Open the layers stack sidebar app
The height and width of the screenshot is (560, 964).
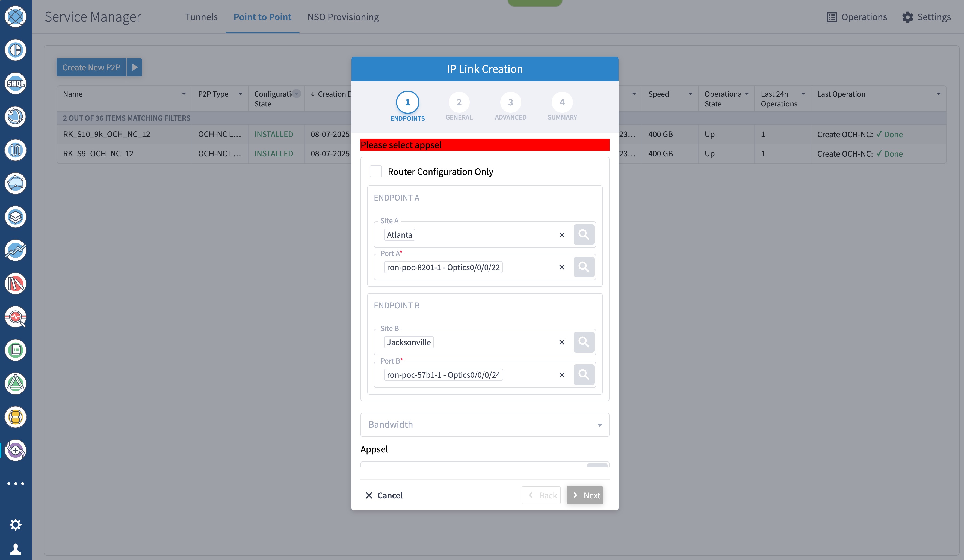coord(16,217)
